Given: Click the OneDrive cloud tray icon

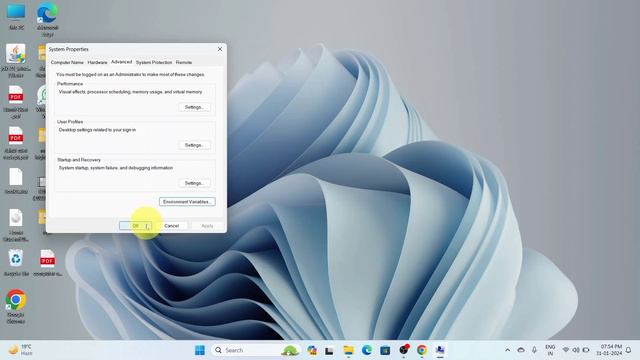Looking at the screenshot, I should click(x=521, y=350).
